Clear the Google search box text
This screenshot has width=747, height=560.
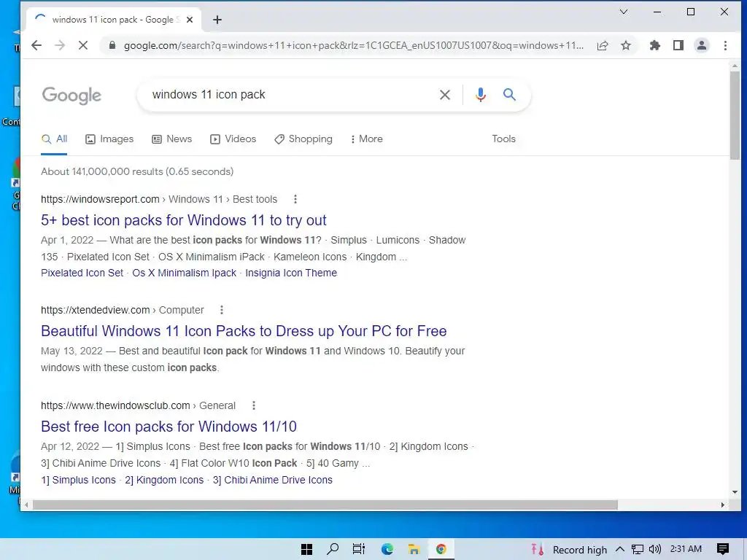(x=444, y=95)
